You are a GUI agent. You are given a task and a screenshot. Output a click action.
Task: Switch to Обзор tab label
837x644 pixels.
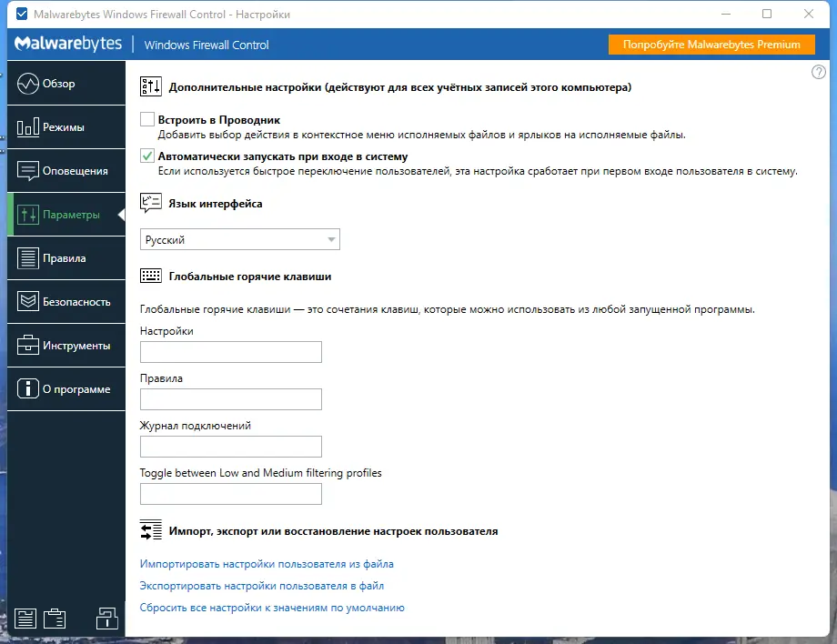(59, 84)
